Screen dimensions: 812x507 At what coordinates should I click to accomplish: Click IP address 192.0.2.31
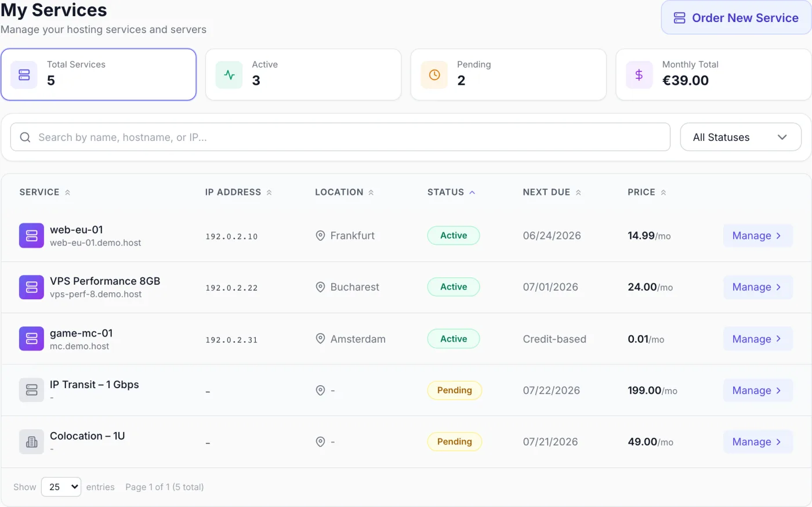(x=231, y=340)
